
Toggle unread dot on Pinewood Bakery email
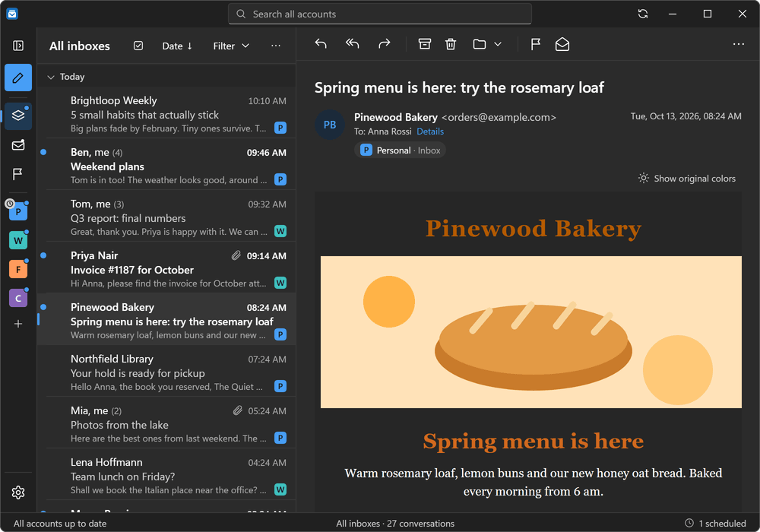(x=43, y=307)
